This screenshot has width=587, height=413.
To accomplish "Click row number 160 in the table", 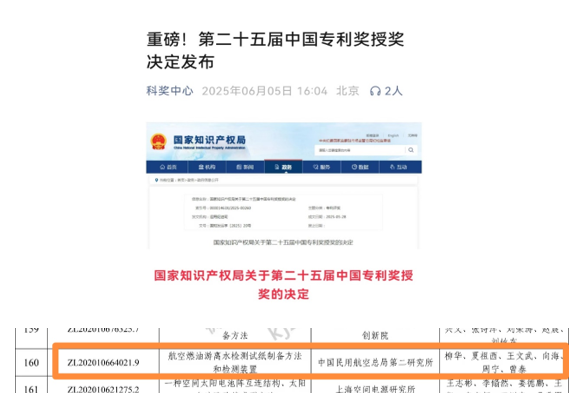I will pyautogui.click(x=31, y=362).
